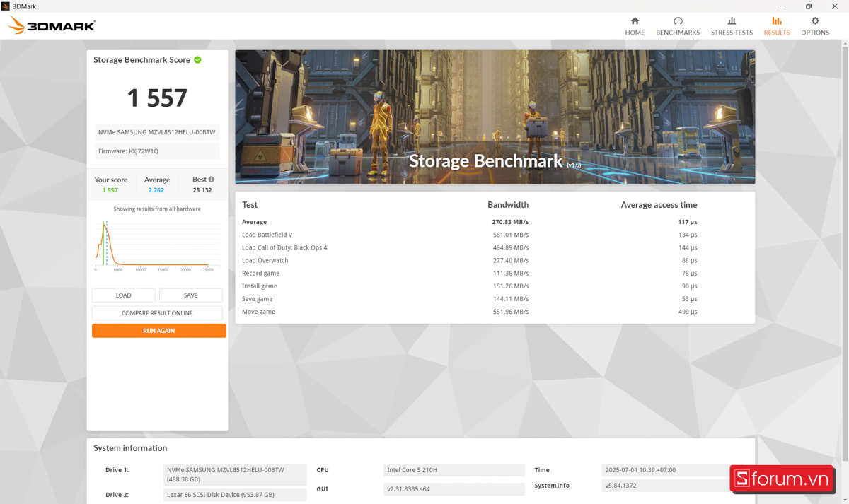849x504 pixels.
Task: Click the RUN AGAIN button
Action: 159,331
